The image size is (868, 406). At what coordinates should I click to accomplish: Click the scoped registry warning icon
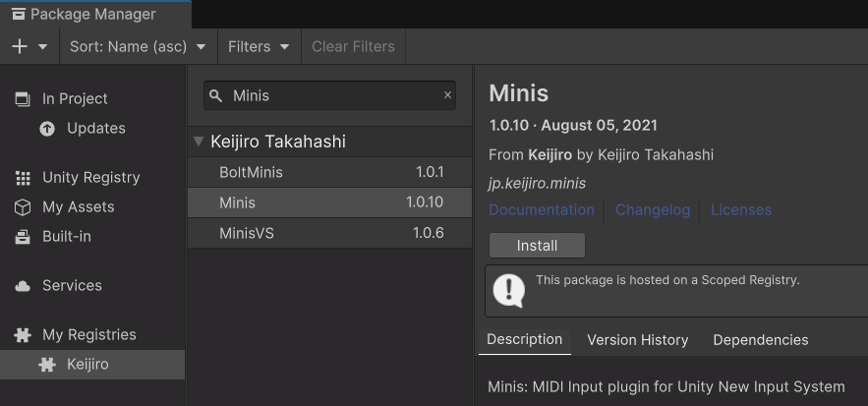click(509, 291)
